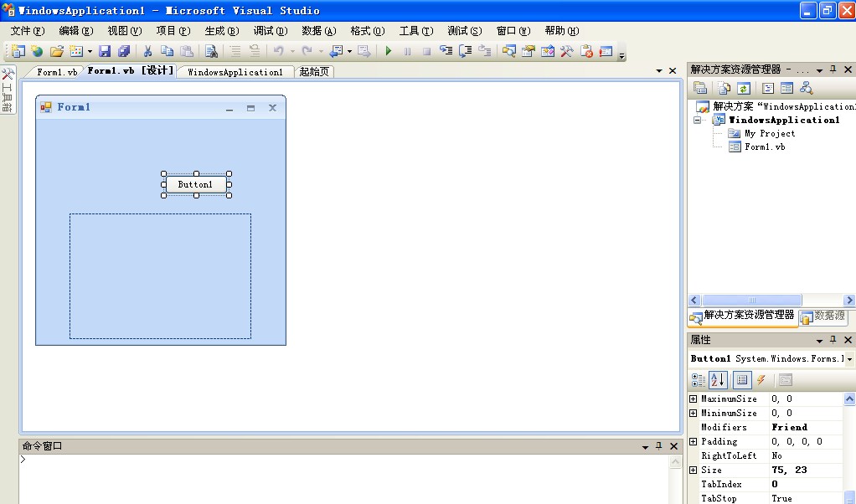
Task: Expand the MinimumSize property
Action: pyautogui.click(x=694, y=414)
